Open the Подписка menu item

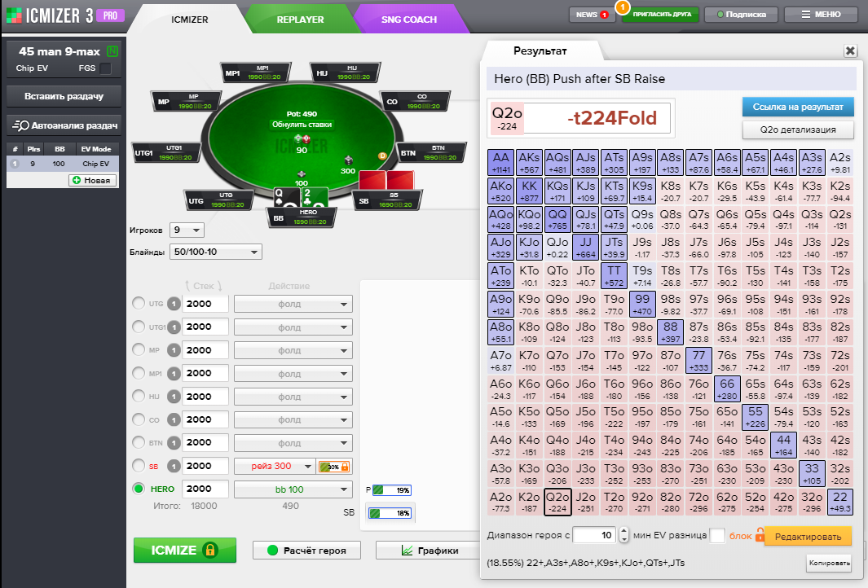[741, 15]
